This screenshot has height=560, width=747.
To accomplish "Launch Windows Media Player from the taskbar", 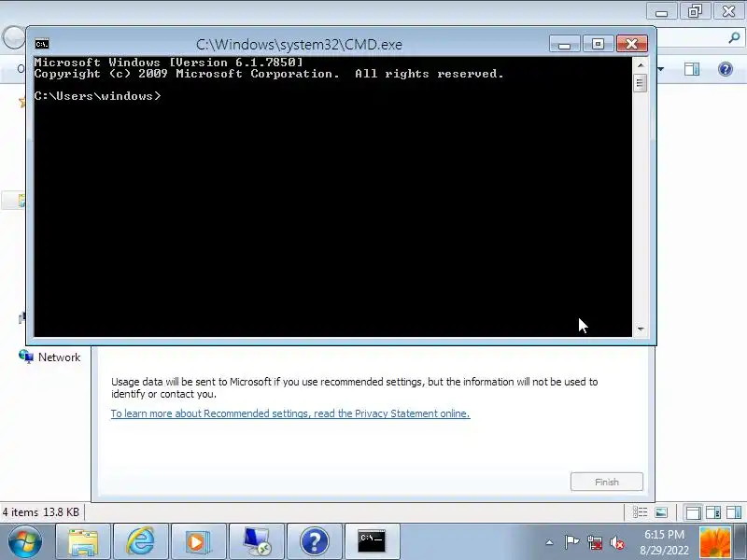I will point(198,541).
